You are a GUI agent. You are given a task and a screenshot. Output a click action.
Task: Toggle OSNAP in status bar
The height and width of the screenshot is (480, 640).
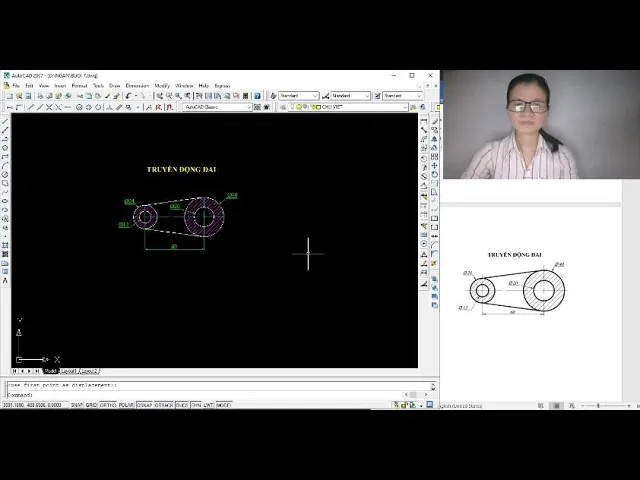pos(143,405)
